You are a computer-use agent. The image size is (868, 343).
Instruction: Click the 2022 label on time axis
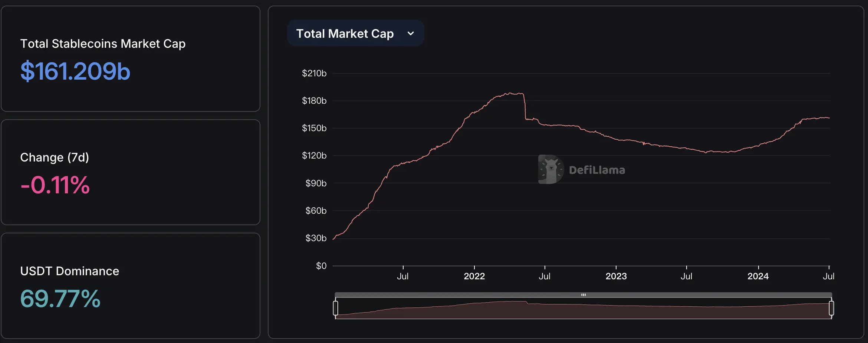point(474,276)
